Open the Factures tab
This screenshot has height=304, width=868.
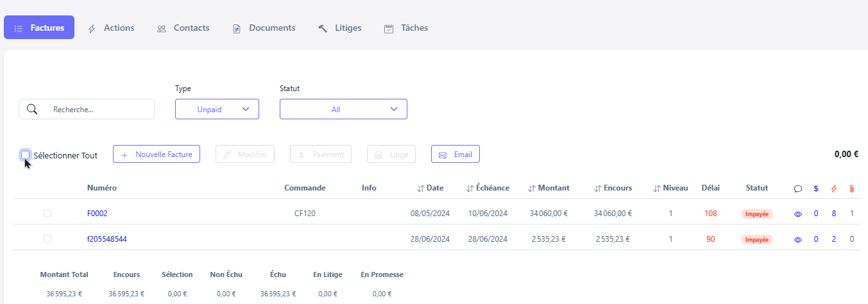[x=39, y=28]
